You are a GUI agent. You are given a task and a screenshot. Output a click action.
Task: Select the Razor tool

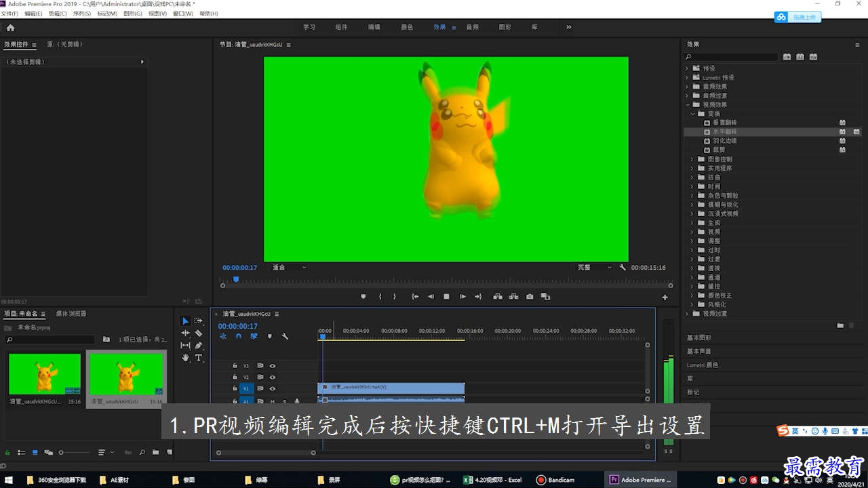pyautogui.click(x=199, y=333)
